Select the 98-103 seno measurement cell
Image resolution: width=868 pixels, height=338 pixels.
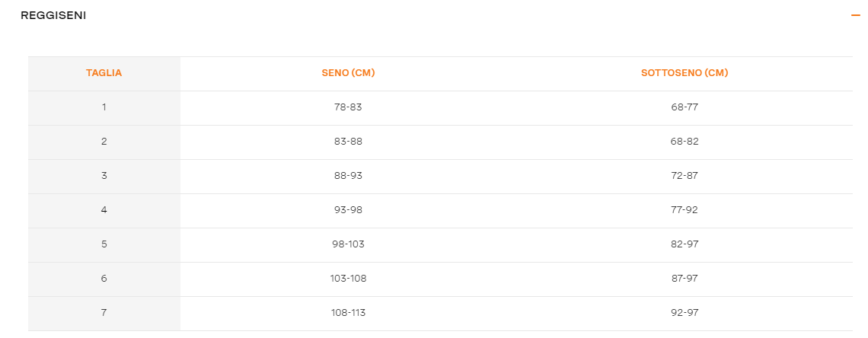point(348,244)
